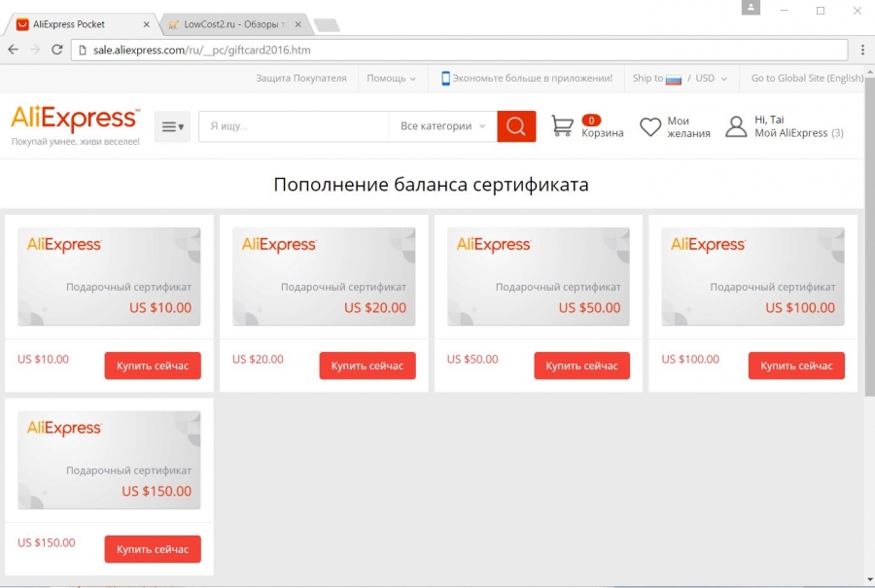Viewport: 875px width, 588px height.
Task: Minimize the Chrome window
Action: (x=784, y=10)
